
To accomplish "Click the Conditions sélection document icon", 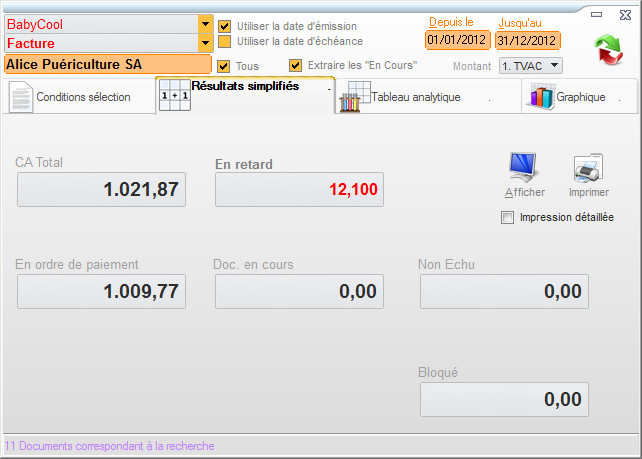I will [21, 97].
